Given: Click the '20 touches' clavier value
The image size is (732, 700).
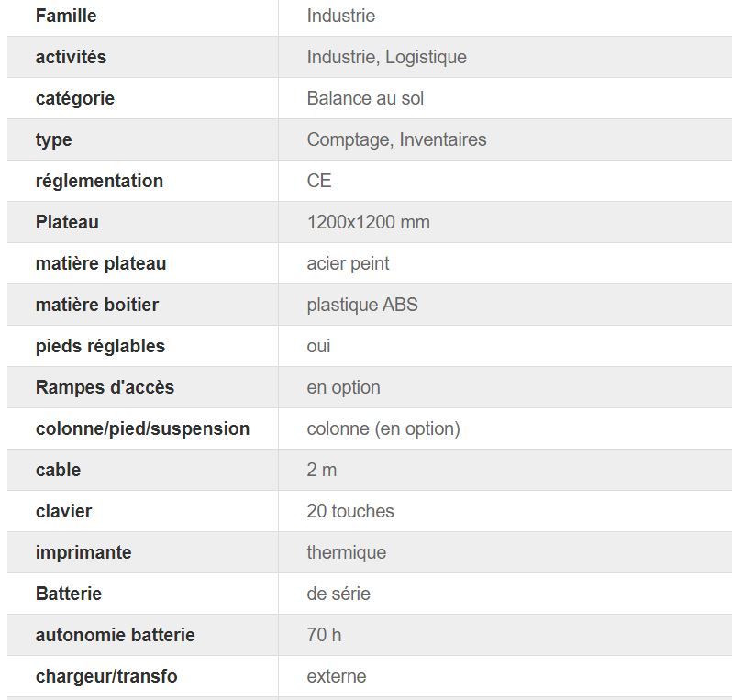Looking at the screenshot, I should tap(349, 511).
